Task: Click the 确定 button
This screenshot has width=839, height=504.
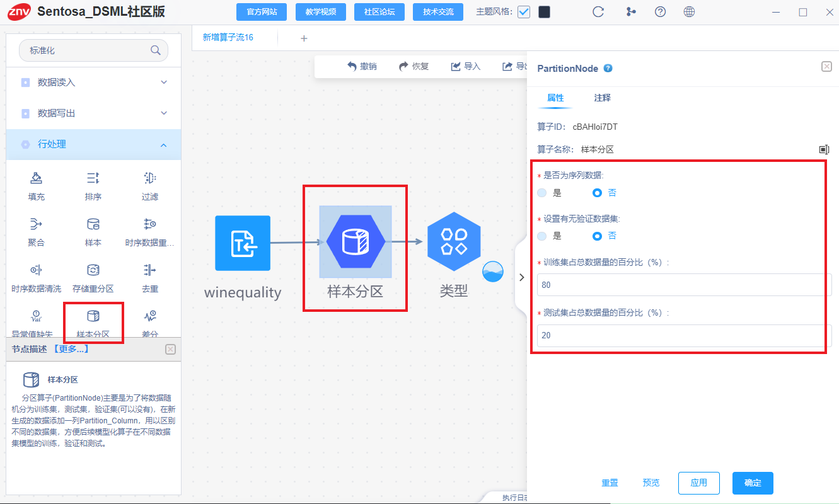Action: click(x=753, y=483)
